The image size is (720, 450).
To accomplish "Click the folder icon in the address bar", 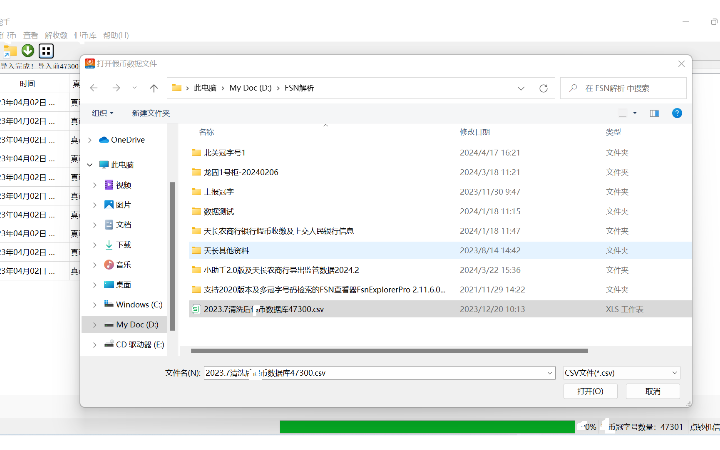I will (x=176, y=88).
